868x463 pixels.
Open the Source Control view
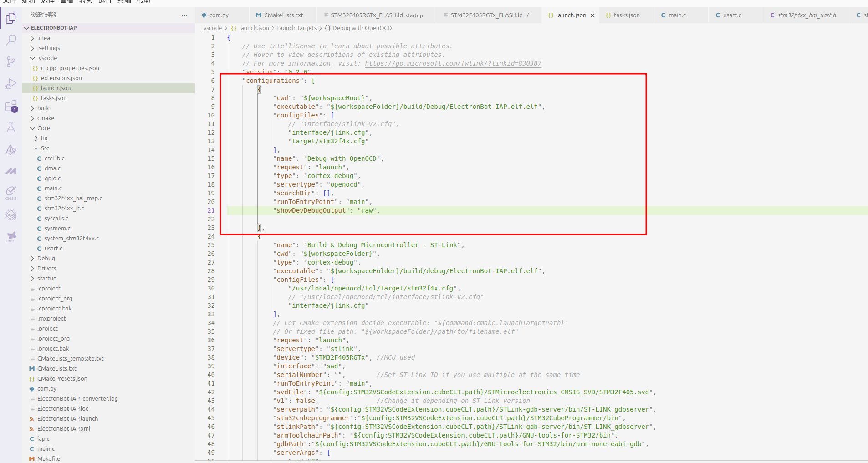point(11,62)
